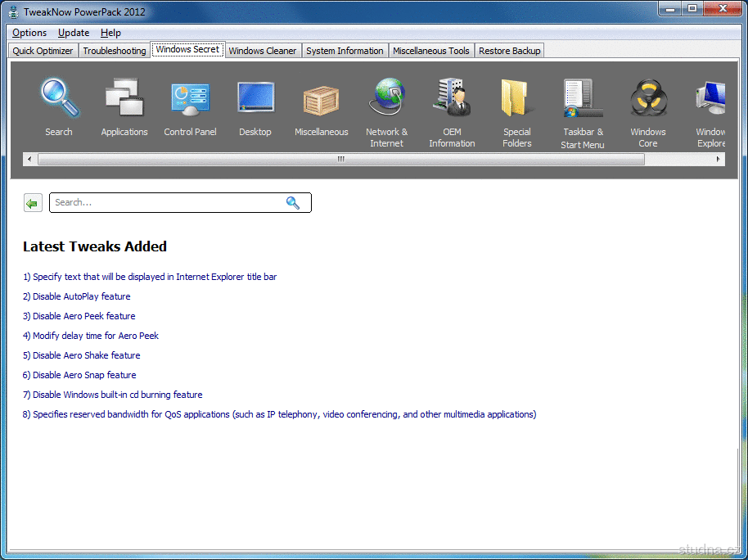The height and width of the screenshot is (560, 748).
Task: Click the category scrollbar left arrow
Action: coord(29,159)
